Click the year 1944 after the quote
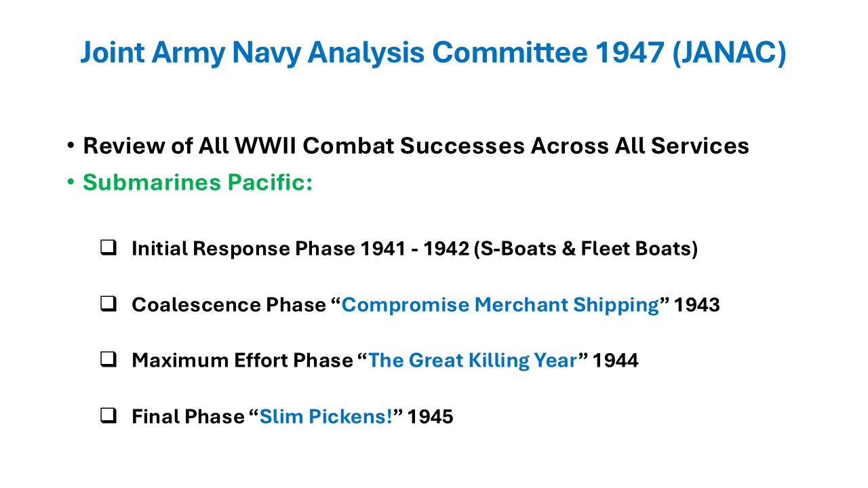868x488 pixels. coord(615,361)
